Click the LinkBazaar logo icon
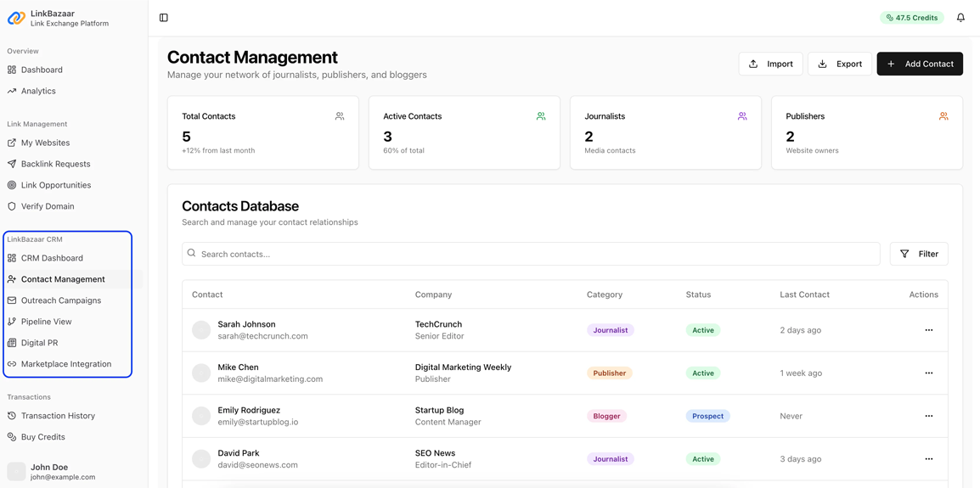Viewport: 980px width, 488px height. [16, 18]
